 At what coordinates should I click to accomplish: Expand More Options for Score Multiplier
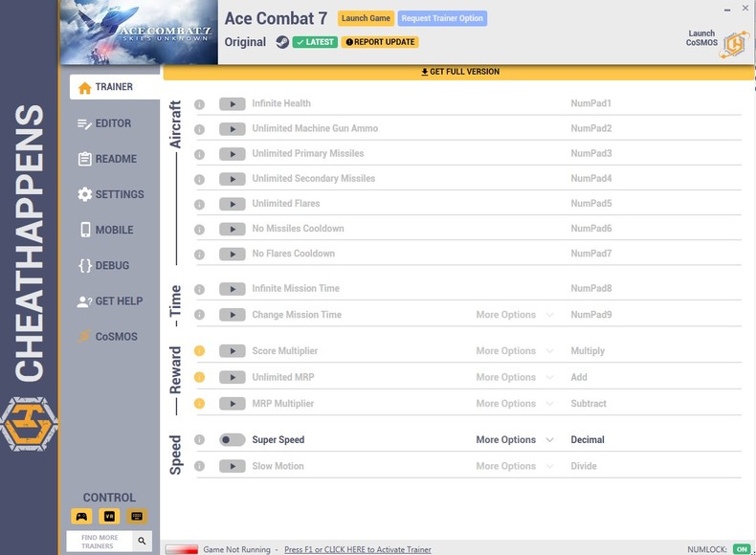515,351
